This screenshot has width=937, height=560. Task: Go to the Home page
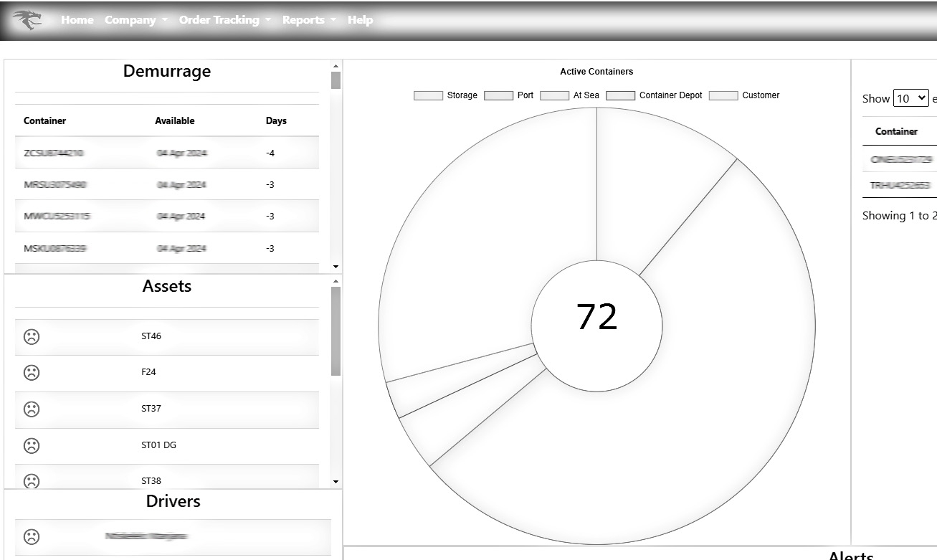click(x=77, y=20)
